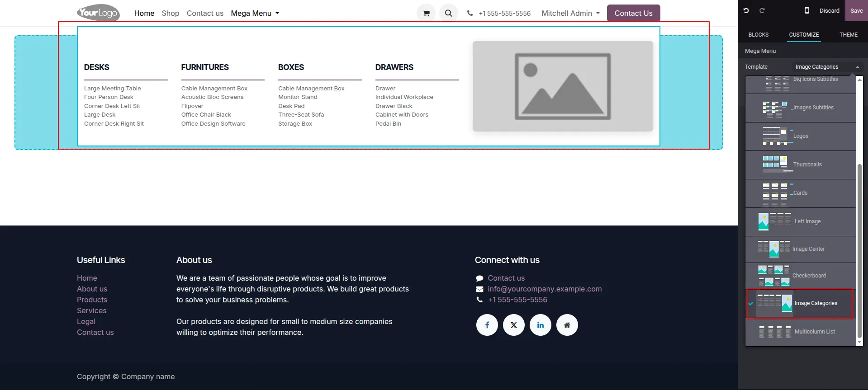This screenshot has width=868, height=390.
Task: Switch to the BLOCKS tab
Action: (x=758, y=35)
